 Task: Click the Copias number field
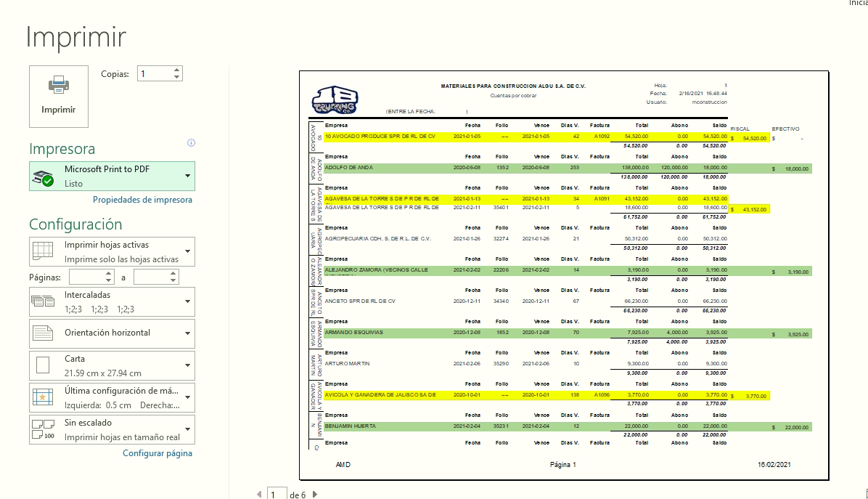155,73
